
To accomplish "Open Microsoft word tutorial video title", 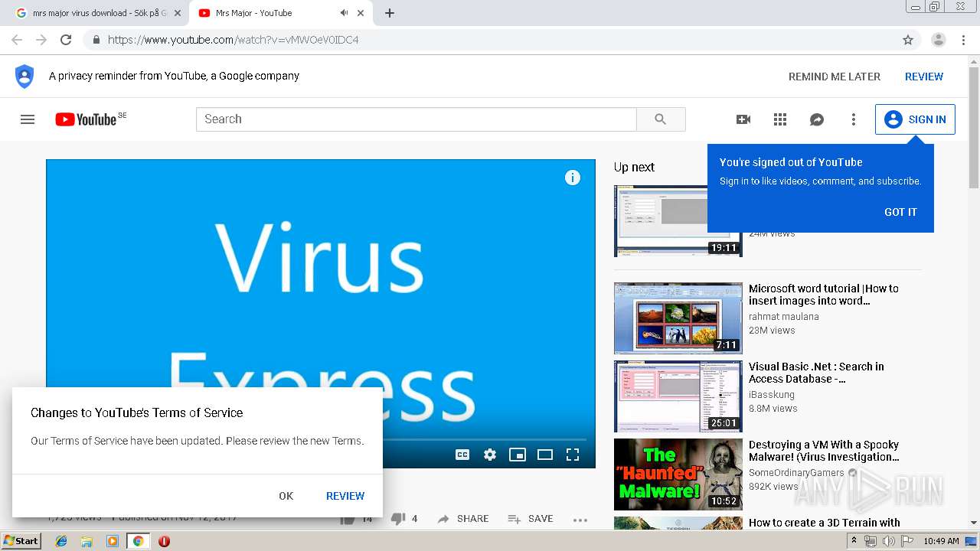I will 824,295.
